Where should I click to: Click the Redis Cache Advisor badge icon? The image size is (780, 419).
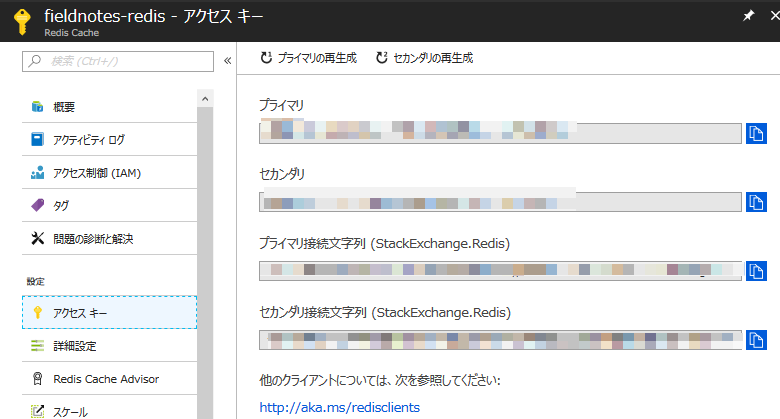click(37, 379)
